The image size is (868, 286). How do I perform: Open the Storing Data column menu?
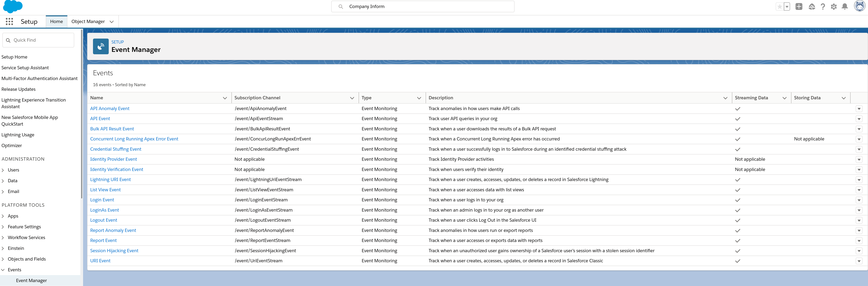[844, 98]
